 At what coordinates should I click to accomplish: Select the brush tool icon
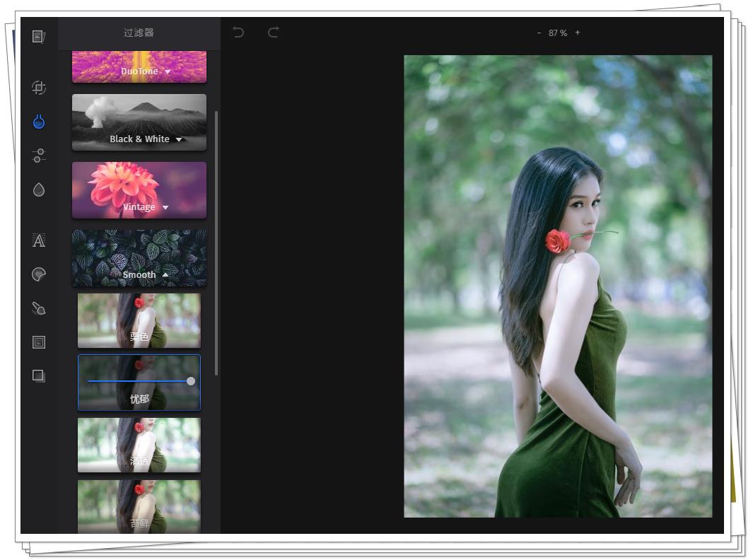[x=38, y=308]
